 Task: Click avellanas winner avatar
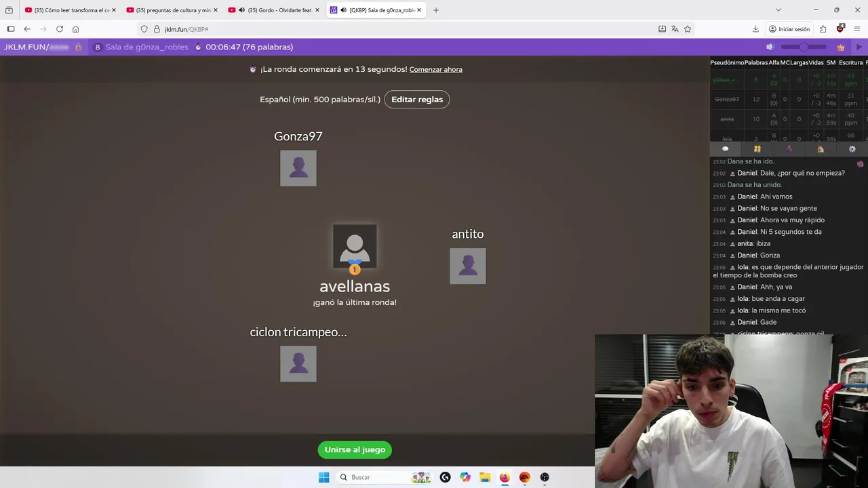click(x=355, y=247)
